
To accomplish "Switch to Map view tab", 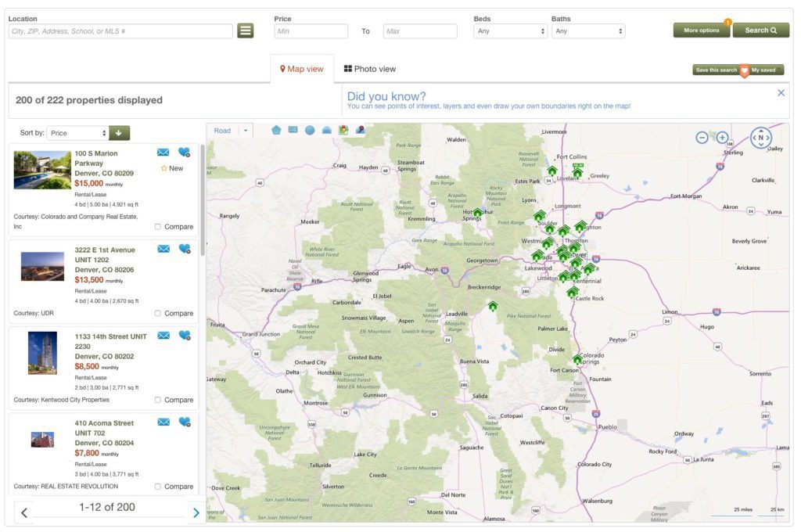I will (301, 69).
